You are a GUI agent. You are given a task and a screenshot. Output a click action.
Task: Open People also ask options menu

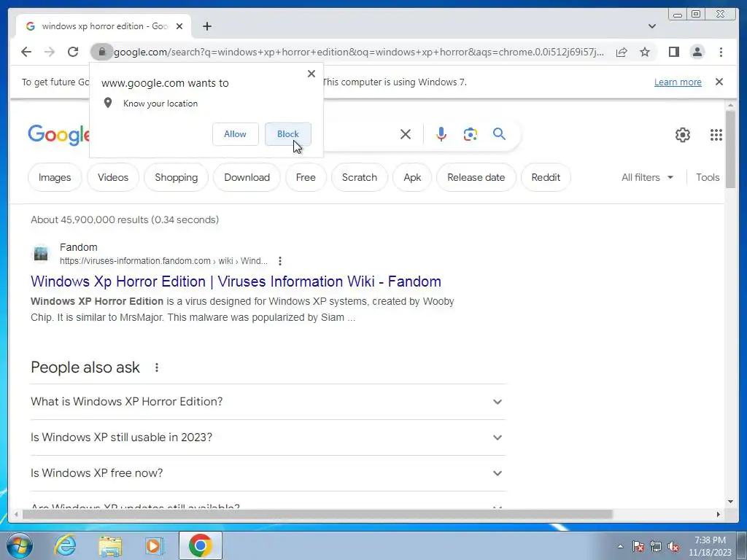(157, 367)
